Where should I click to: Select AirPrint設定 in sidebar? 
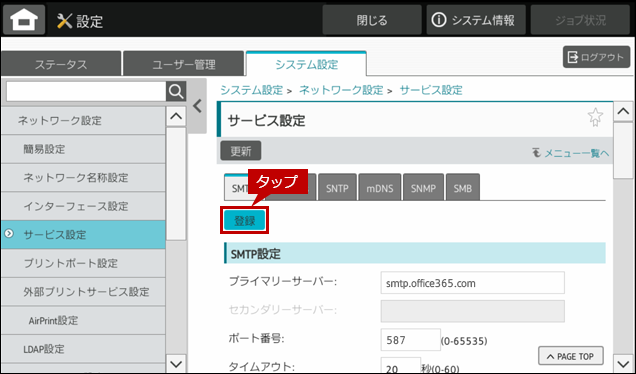point(83,320)
